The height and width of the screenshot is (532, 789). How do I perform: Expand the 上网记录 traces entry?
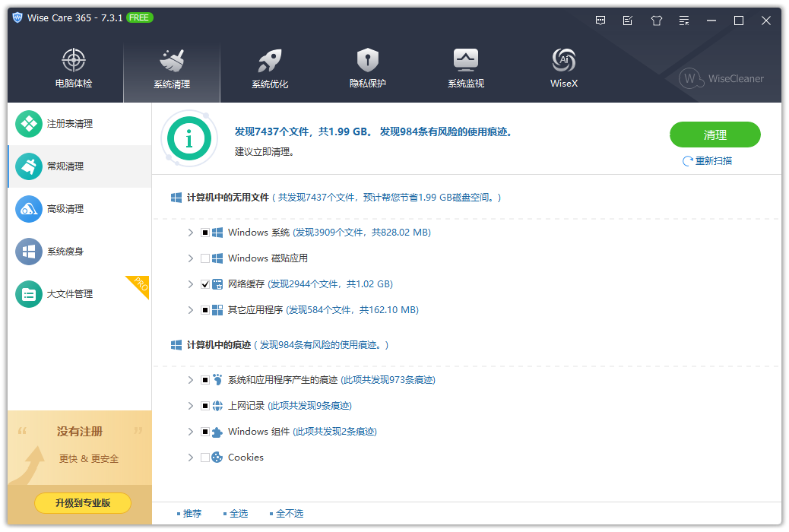191,405
